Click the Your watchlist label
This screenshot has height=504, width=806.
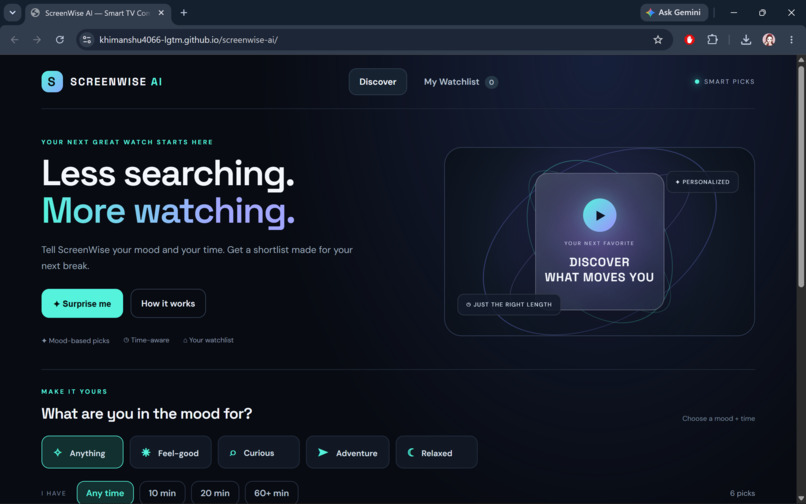coord(208,340)
